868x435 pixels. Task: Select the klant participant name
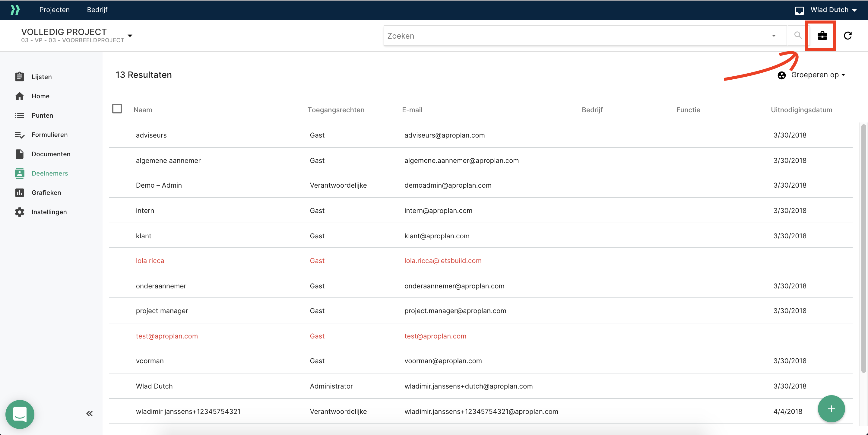coord(144,236)
